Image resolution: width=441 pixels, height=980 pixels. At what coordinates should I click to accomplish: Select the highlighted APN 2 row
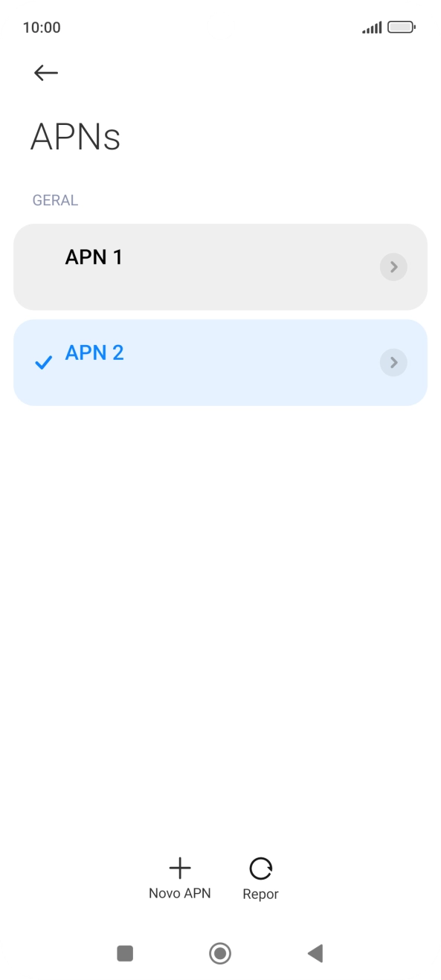click(220, 363)
